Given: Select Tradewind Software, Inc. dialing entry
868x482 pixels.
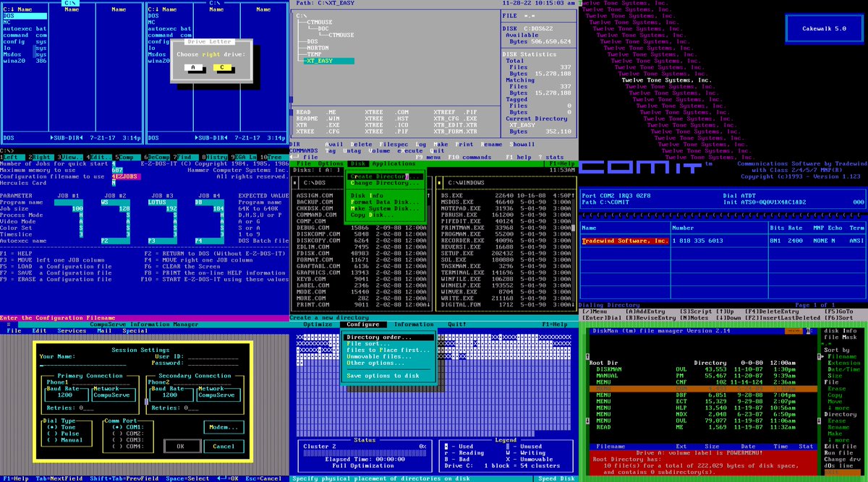Looking at the screenshot, I should (x=626, y=241).
